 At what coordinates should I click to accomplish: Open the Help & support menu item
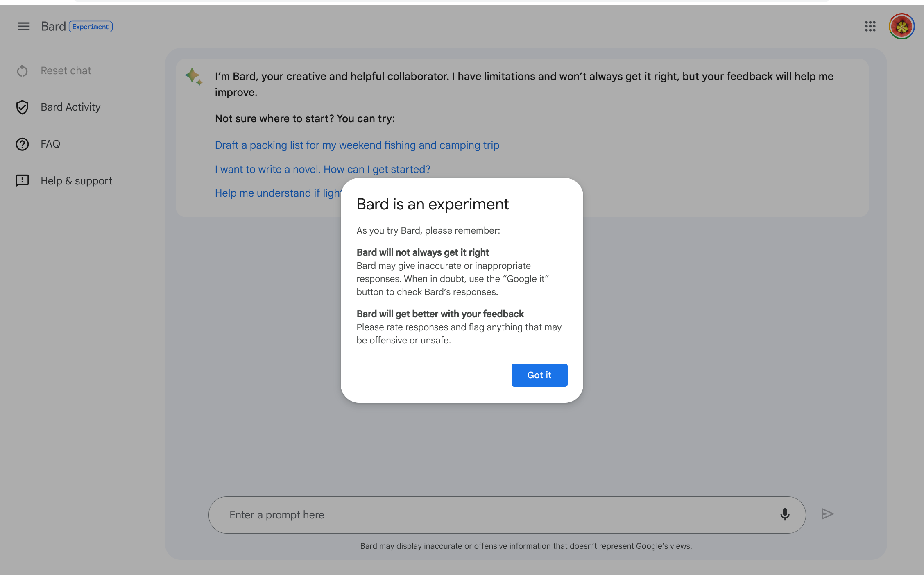pos(76,181)
